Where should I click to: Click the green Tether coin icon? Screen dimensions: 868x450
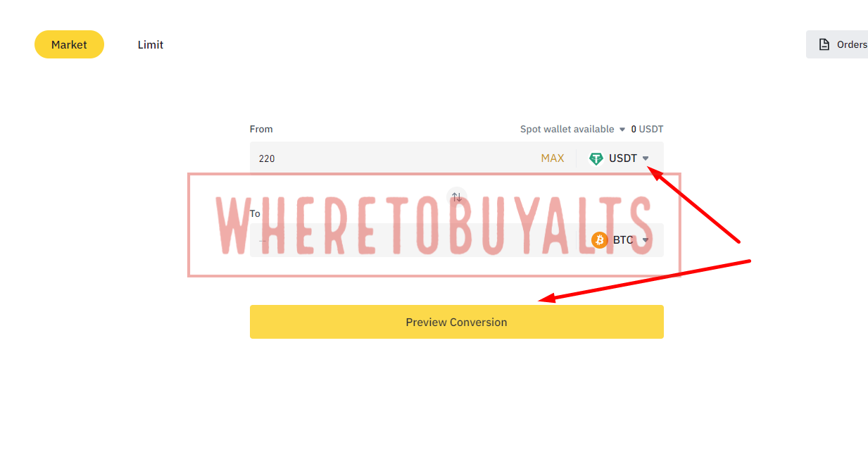[x=596, y=158]
